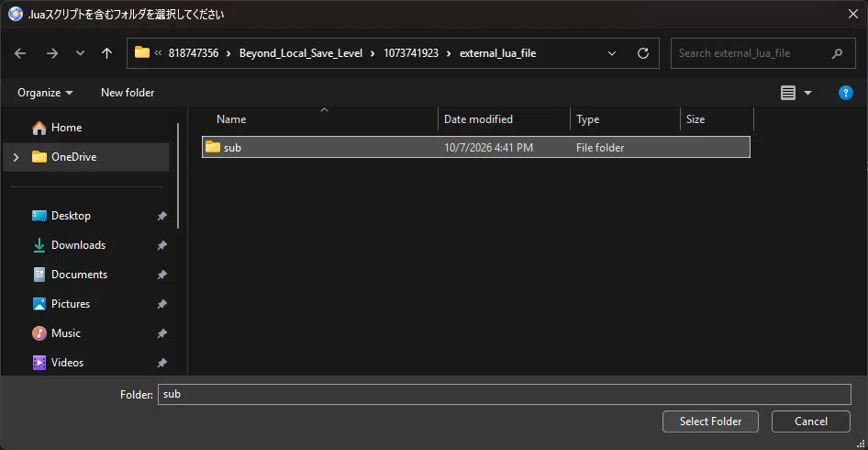Open the recent locations dropdown chevron
Image resolution: width=868 pixels, height=450 pixels.
(x=80, y=53)
